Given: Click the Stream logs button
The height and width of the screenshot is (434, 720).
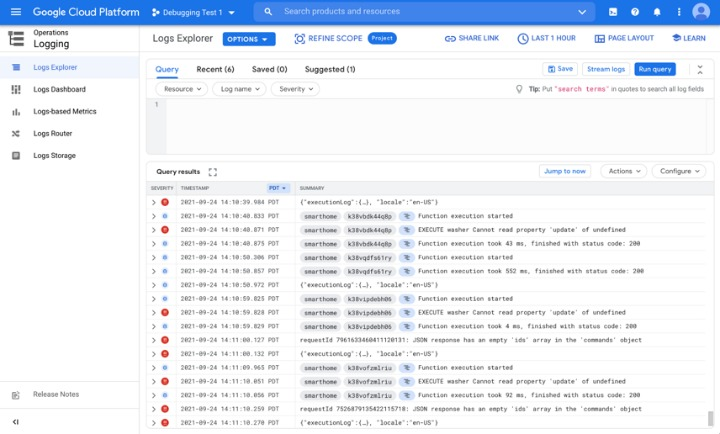Looking at the screenshot, I should tap(606, 69).
